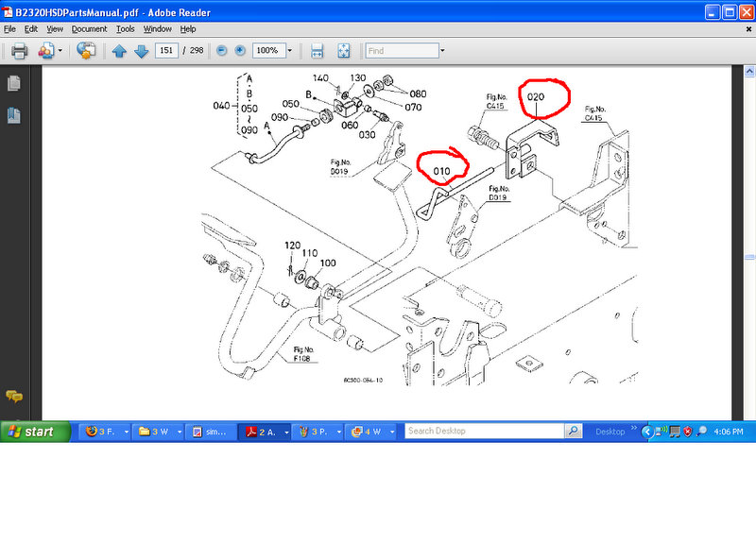Screen dimensions: 756x543
Task: Show hidden tray icons arrow
Action: click(648, 432)
